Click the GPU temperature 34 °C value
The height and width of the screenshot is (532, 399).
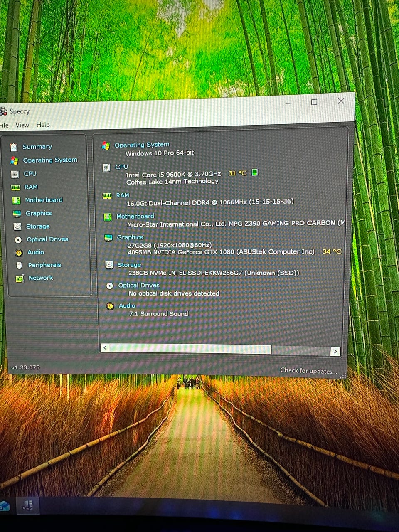[x=332, y=251]
